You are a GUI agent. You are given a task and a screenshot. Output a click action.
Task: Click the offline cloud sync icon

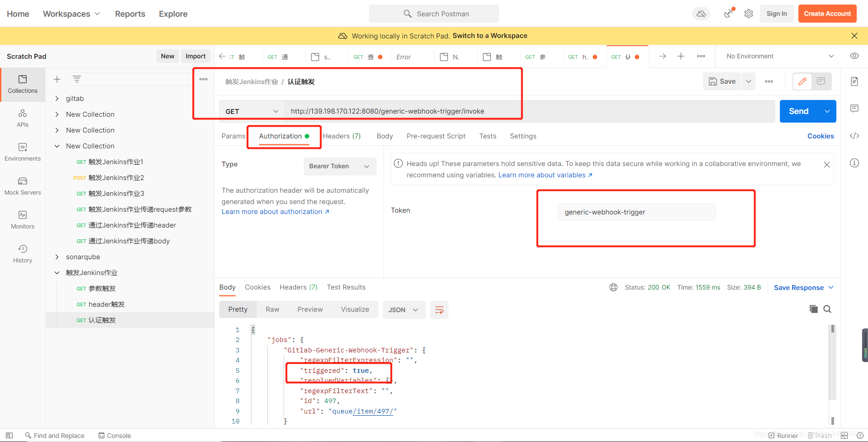coord(701,14)
